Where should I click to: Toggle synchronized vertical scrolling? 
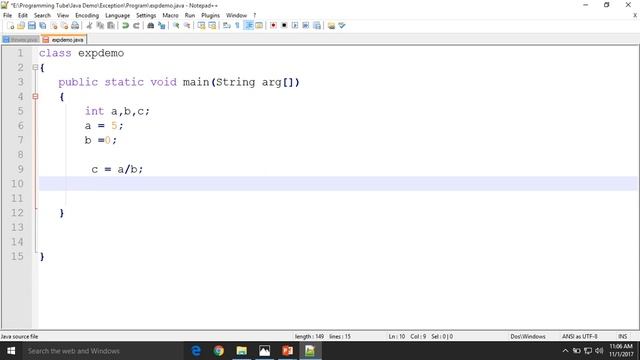pos(202,26)
